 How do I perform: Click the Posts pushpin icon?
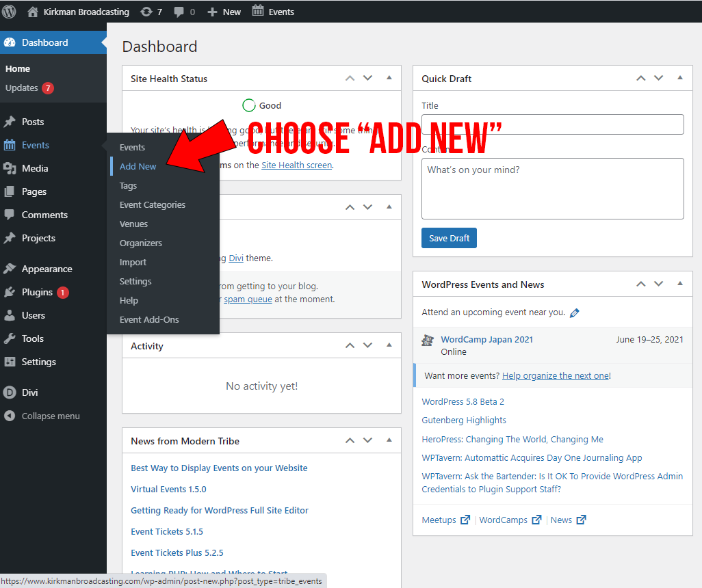coord(10,122)
